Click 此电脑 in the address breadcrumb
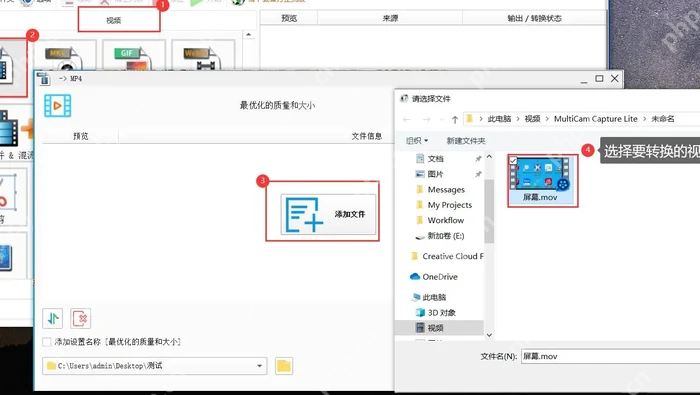700x395 pixels. (x=499, y=119)
